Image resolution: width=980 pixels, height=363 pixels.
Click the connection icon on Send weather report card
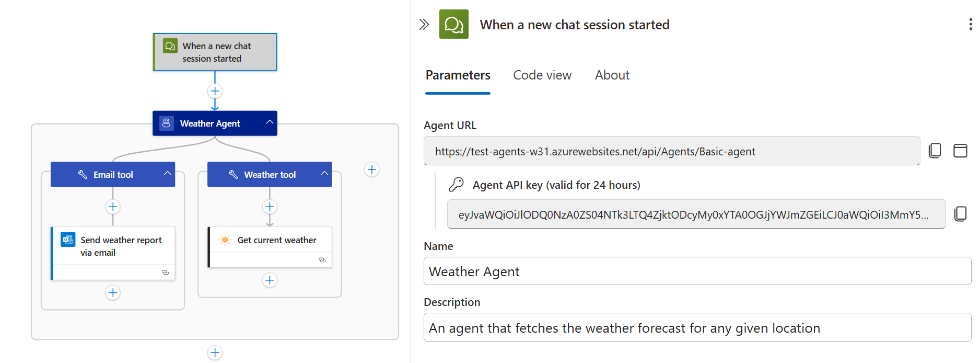point(165,273)
